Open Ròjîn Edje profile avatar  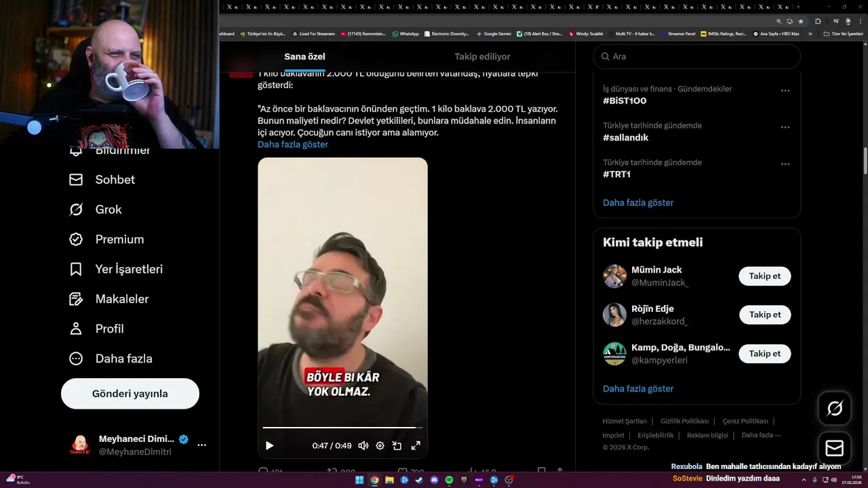tap(614, 314)
